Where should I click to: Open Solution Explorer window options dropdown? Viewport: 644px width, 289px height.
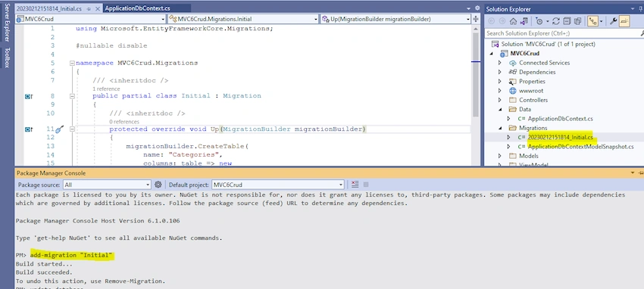pyautogui.click(x=633, y=9)
